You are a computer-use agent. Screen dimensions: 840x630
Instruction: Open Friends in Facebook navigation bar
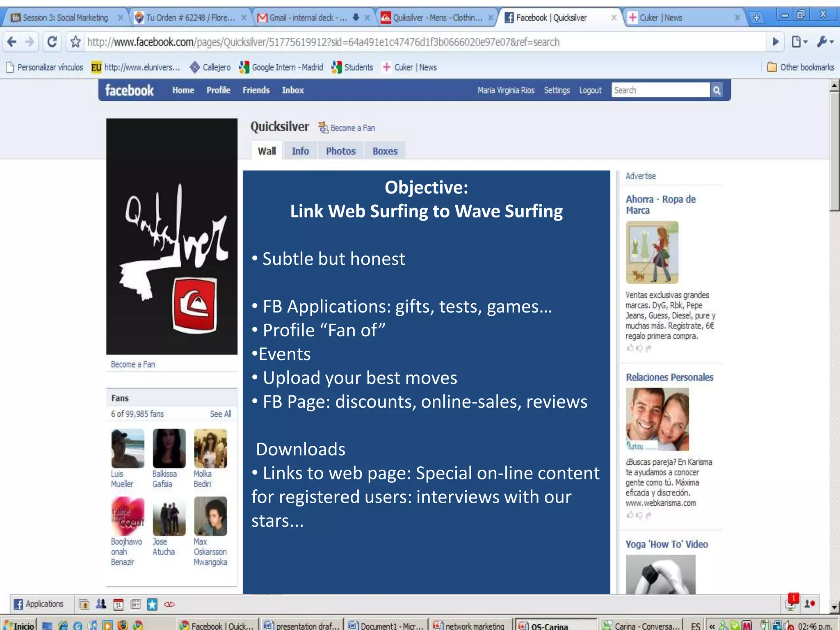[x=256, y=90]
